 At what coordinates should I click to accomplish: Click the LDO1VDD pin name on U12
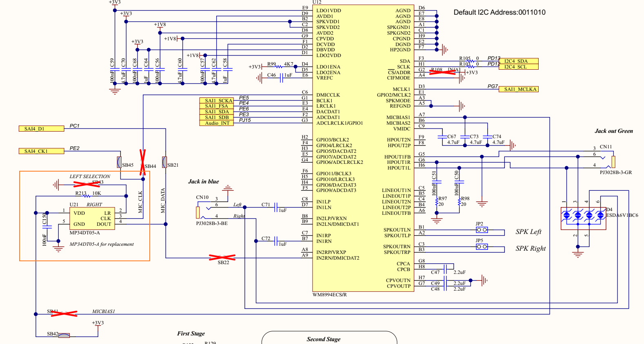[329, 11]
